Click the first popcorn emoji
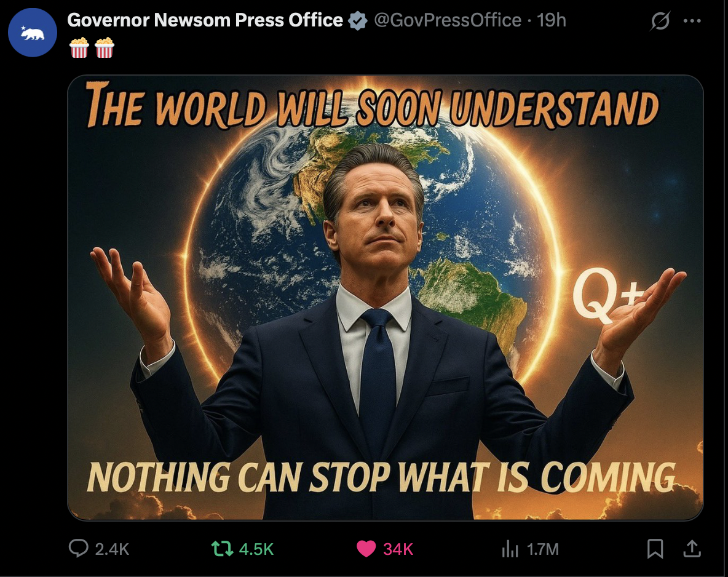The image size is (728, 577). 79,47
